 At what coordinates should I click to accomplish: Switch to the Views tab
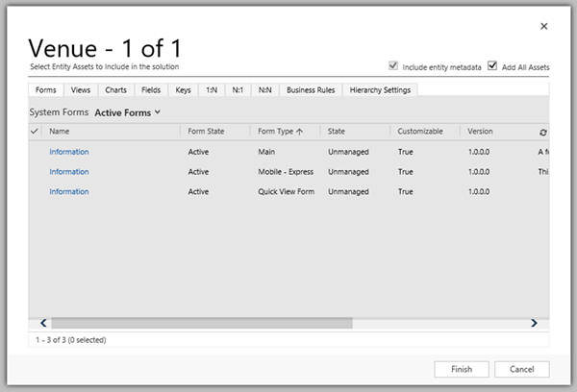pos(81,90)
